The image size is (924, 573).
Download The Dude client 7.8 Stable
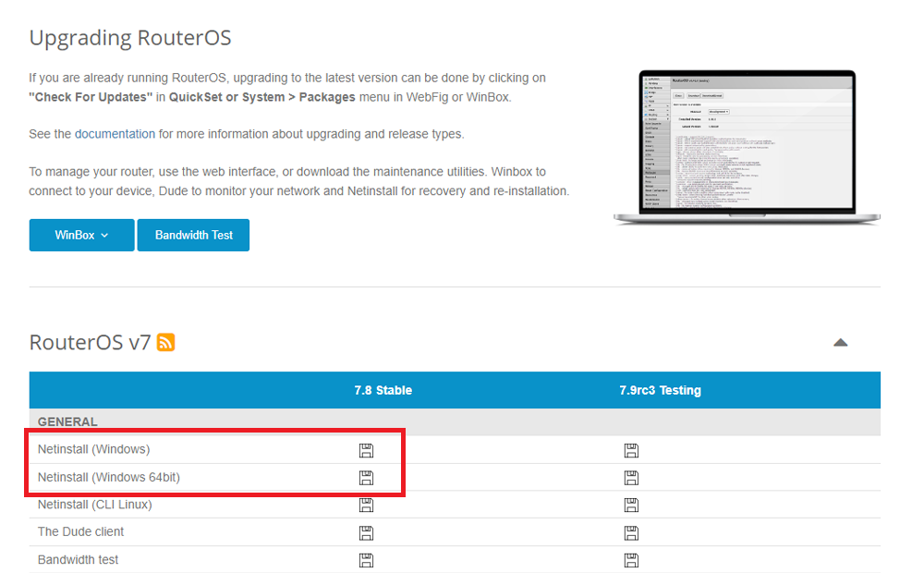pos(366,532)
